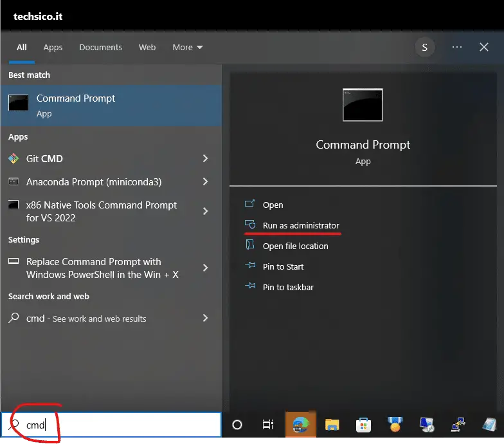The image size is (504, 444).
Task: Click the Run as administrator shield icon
Action: click(250, 224)
